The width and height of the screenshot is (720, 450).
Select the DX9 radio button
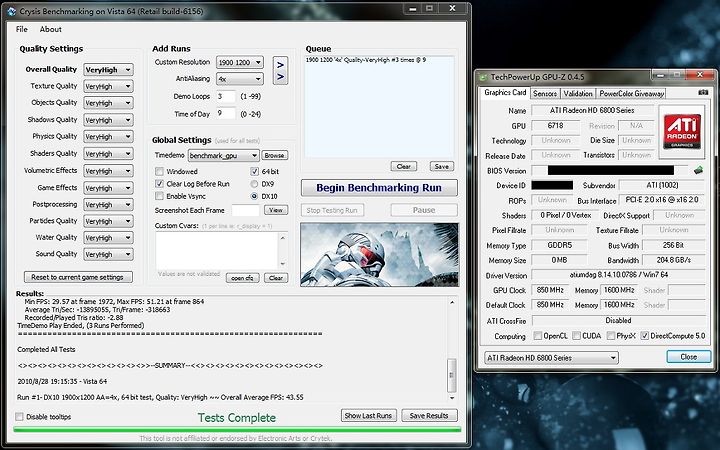pos(254,184)
